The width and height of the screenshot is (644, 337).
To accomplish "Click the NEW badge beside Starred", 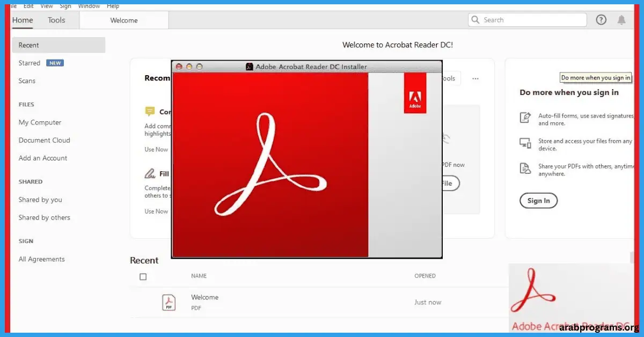I will point(55,63).
